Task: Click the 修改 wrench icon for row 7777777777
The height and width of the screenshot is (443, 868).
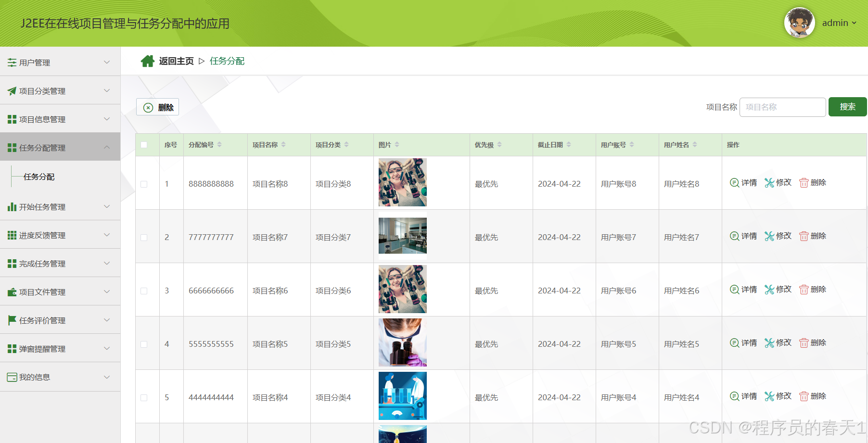Action: 769,236
